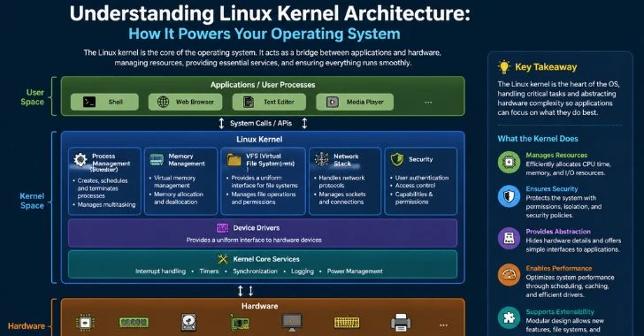Select the yellow keyboard icon in the Hardware row
This screenshot has height=336, width=644.
[347, 323]
